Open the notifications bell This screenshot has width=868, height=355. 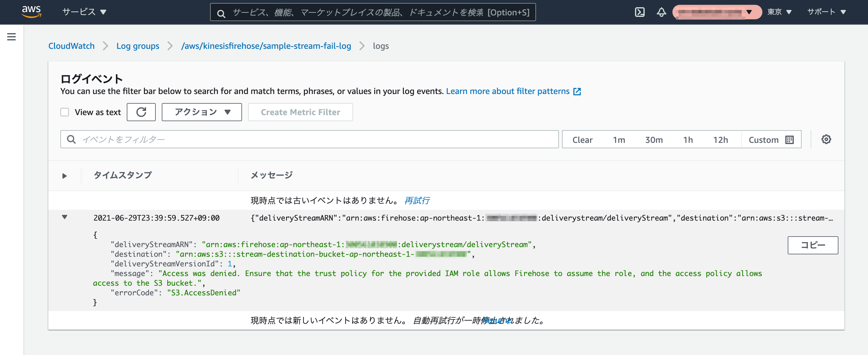pos(661,12)
